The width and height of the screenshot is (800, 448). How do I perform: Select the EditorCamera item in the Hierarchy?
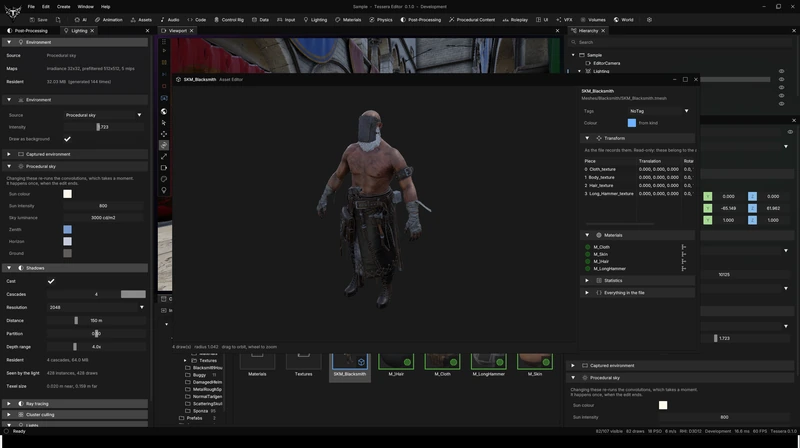(607, 63)
